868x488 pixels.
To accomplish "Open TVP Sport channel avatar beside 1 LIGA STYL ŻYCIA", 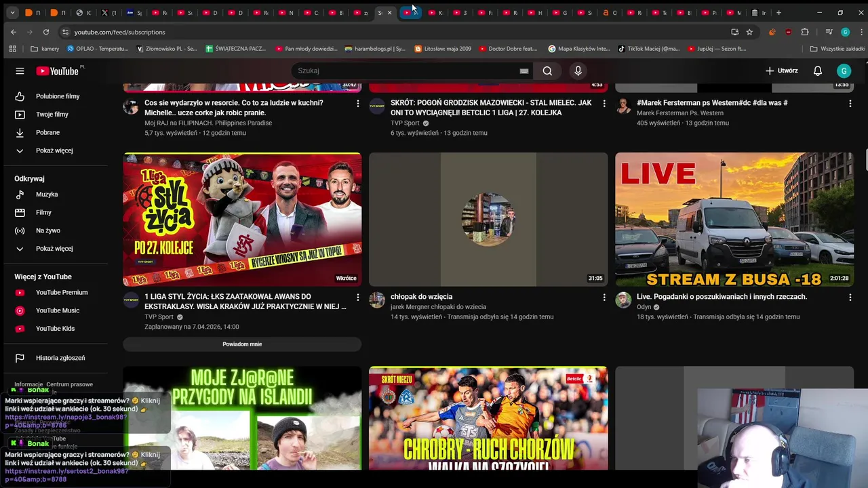I will [131, 300].
